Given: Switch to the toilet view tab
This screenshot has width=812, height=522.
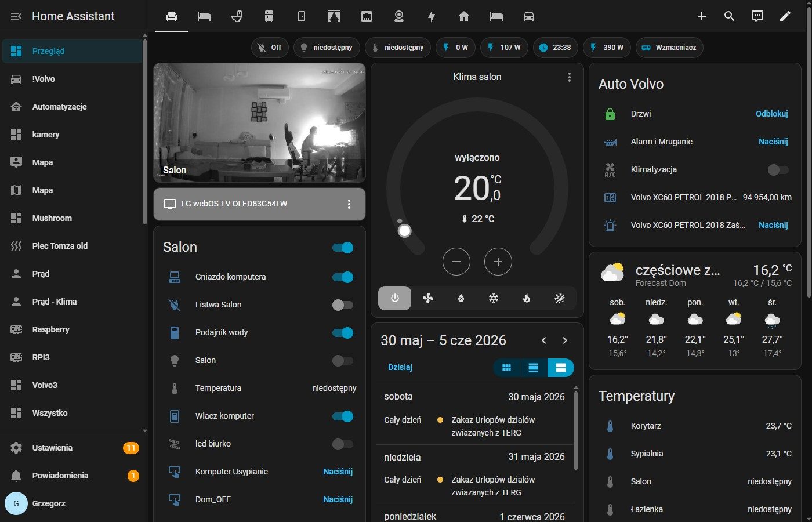Looking at the screenshot, I should (237, 16).
